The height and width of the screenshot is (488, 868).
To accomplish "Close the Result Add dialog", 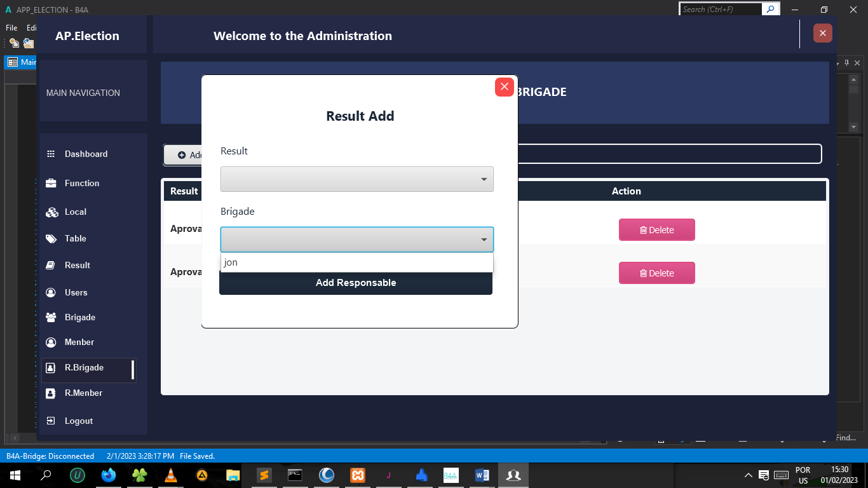I will (505, 87).
